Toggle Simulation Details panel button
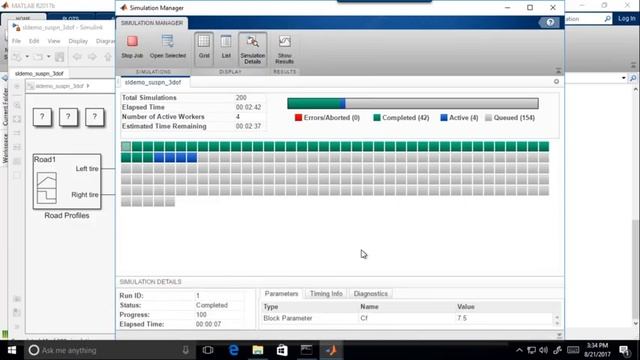This screenshot has width=640, height=360. 252,49
